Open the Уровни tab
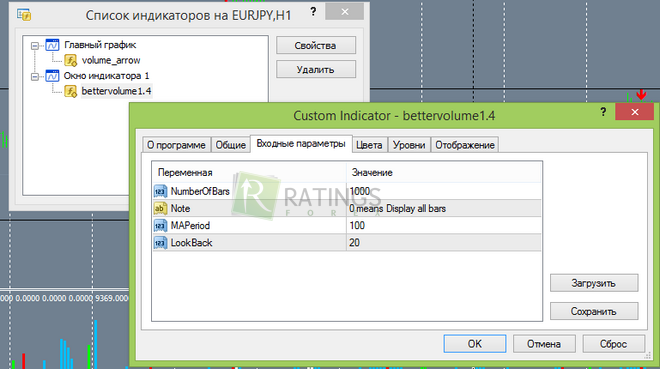This screenshot has width=660, height=369. [409, 145]
